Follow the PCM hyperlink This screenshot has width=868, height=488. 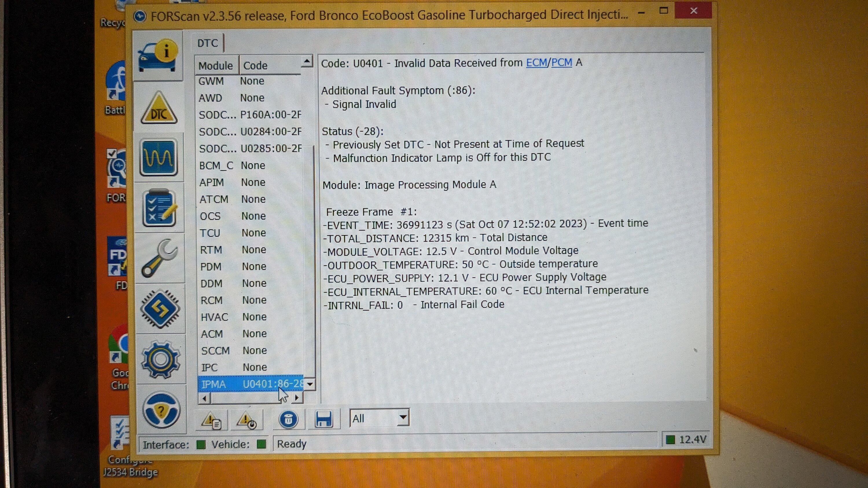[562, 63]
